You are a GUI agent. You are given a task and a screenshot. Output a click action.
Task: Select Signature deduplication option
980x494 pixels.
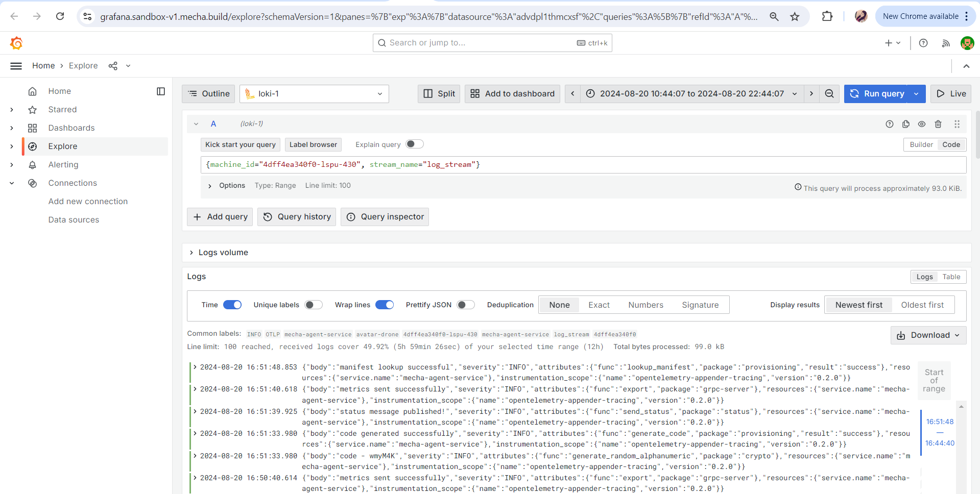[x=700, y=305]
